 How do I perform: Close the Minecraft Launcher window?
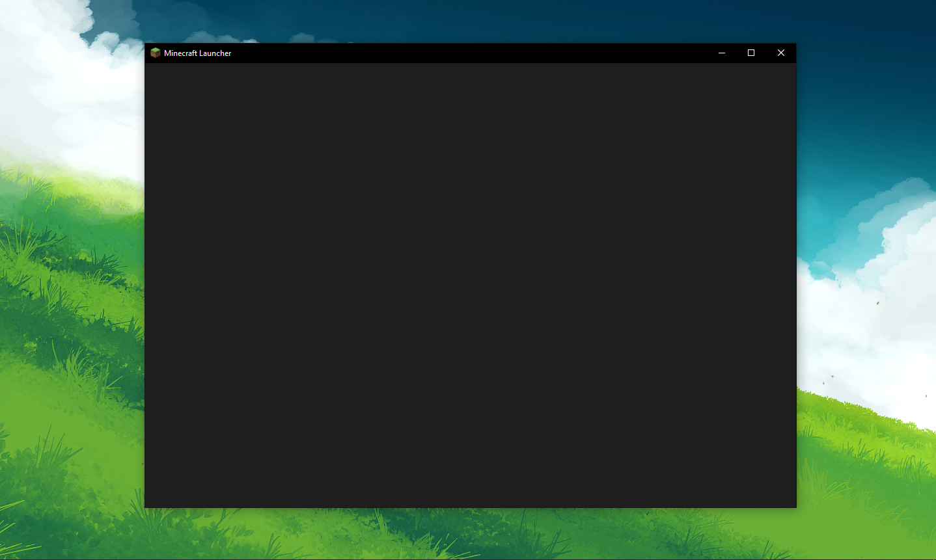[x=781, y=53]
